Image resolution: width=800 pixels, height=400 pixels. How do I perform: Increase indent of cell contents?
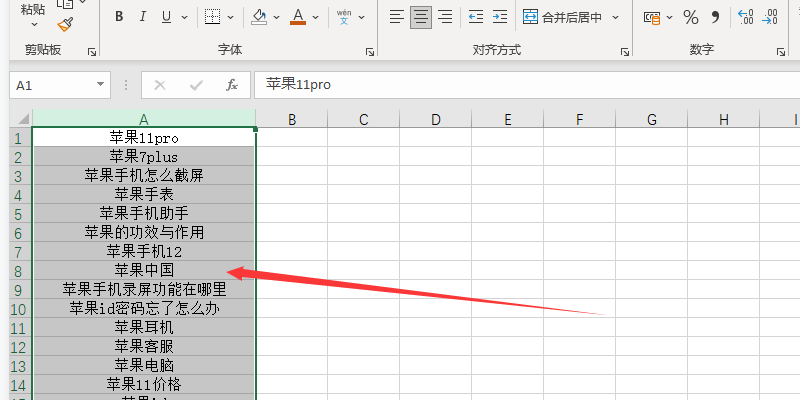[500, 17]
